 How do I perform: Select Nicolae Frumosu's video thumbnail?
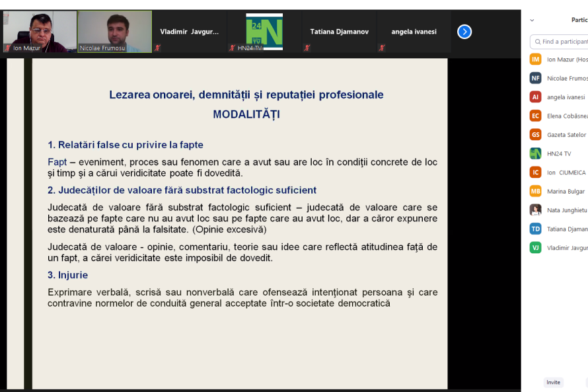[x=114, y=31]
